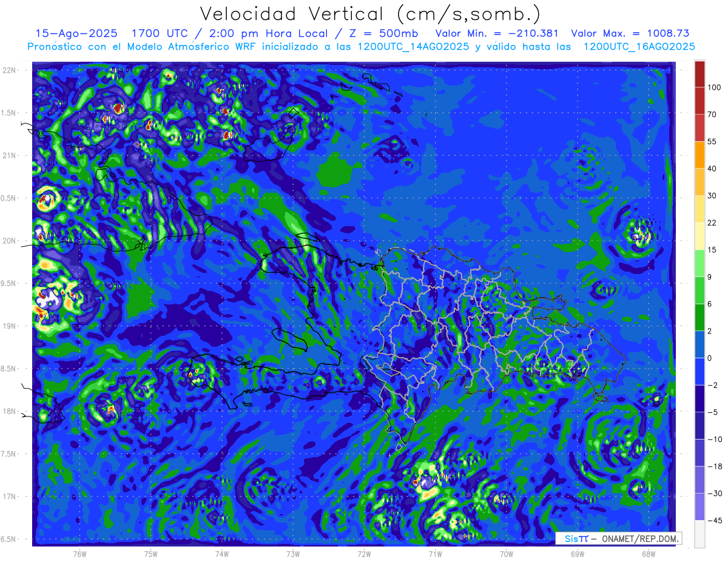Click the '76W' longitude label
This screenshot has width=728, height=562.
(79, 554)
